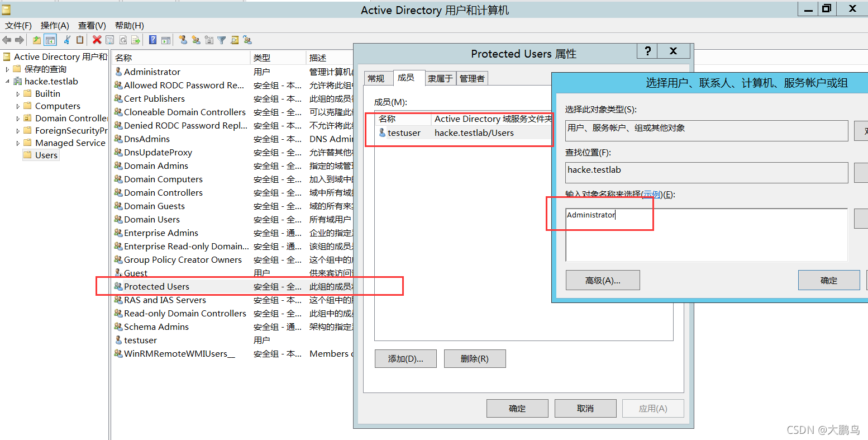Open the 帮助(H) menu
Image resolution: width=868 pixels, height=440 pixels.
click(x=130, y=25)
